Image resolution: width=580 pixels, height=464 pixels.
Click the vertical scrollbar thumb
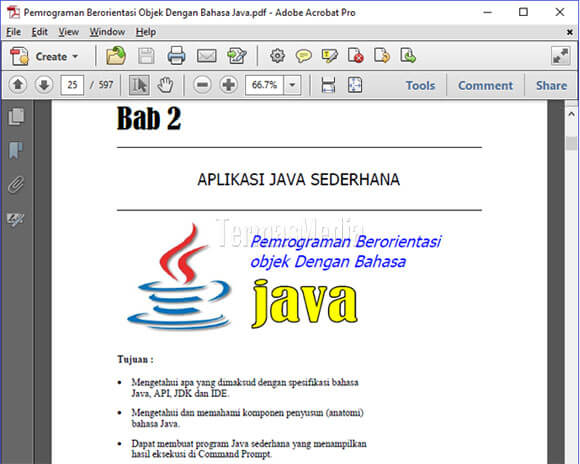click(571, 143)
